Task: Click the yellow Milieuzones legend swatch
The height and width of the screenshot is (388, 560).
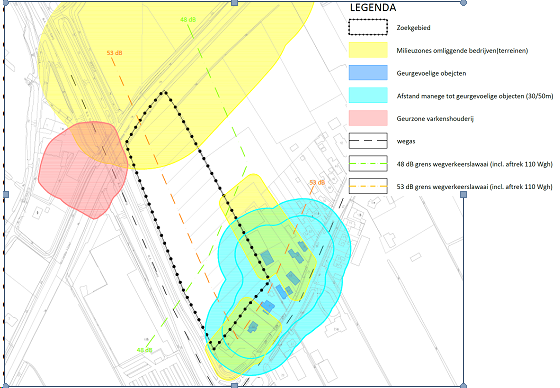Action: coord(368,50)
